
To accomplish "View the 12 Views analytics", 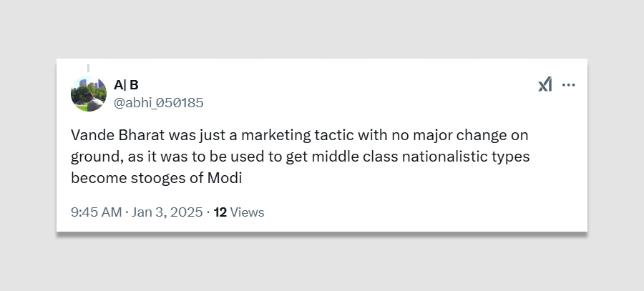I will click(239, 212).
